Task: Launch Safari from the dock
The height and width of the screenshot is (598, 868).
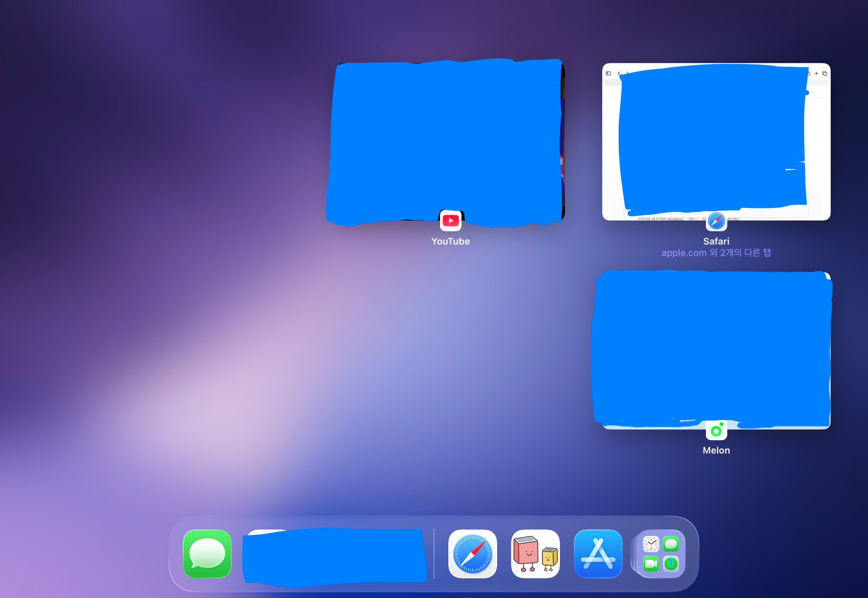Action: pos(473,554)
